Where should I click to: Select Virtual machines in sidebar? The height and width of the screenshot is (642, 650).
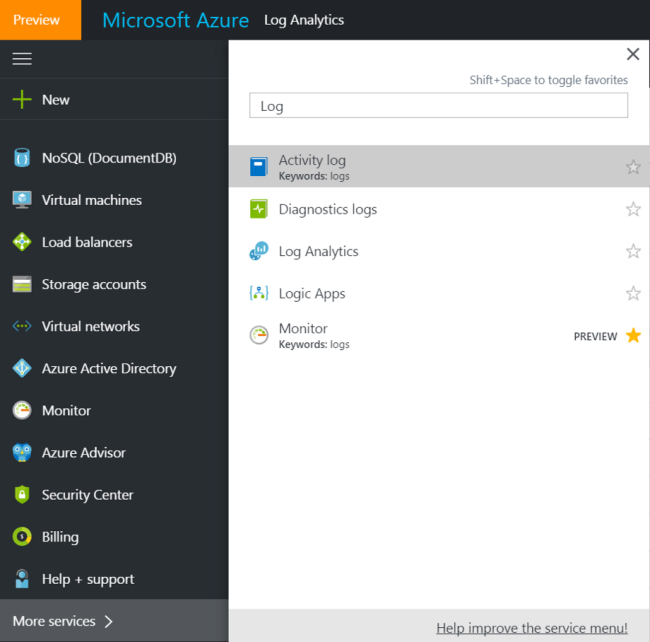point(92,200)
